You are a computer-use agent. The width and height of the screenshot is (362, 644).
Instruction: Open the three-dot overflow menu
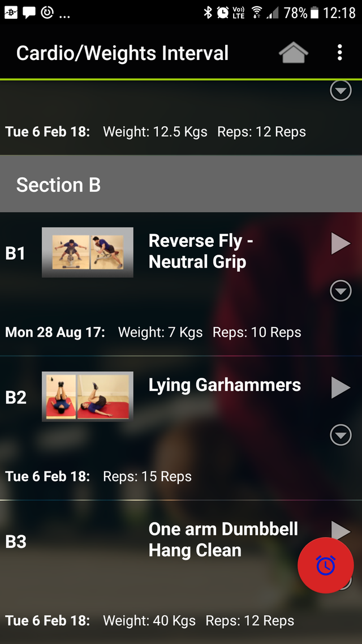tap(339, 53)
